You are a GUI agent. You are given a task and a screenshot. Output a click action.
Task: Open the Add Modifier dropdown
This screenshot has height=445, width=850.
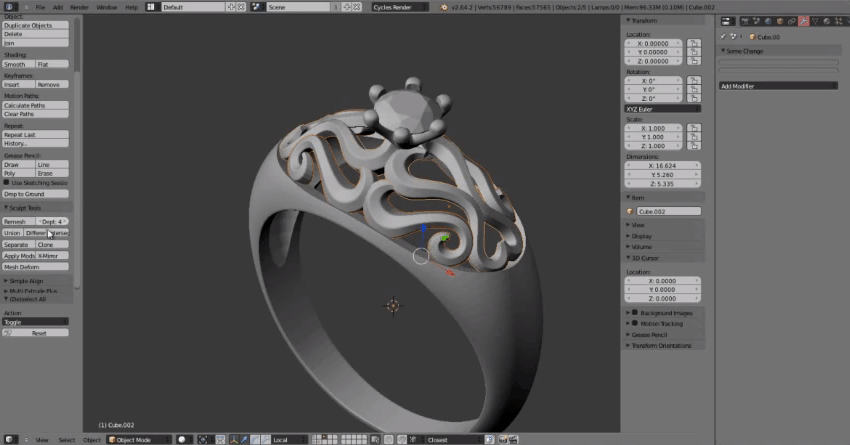[x=778, y=86]
